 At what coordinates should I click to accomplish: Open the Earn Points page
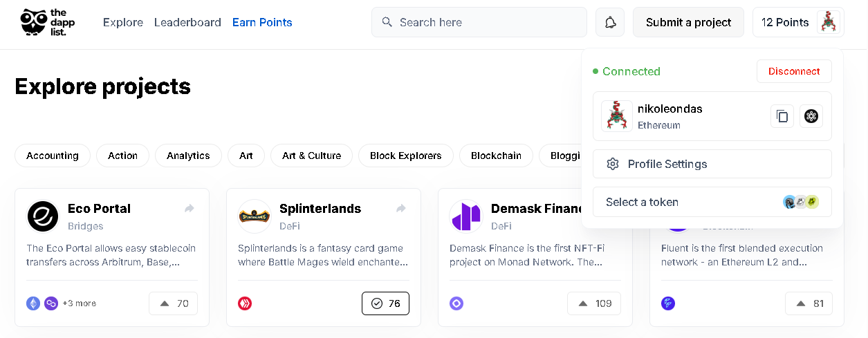click(262, 22)
